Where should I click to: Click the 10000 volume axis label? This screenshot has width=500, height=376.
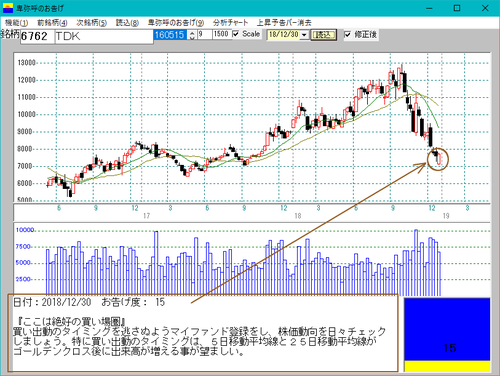pyautogui.click(x=25, y=230)
